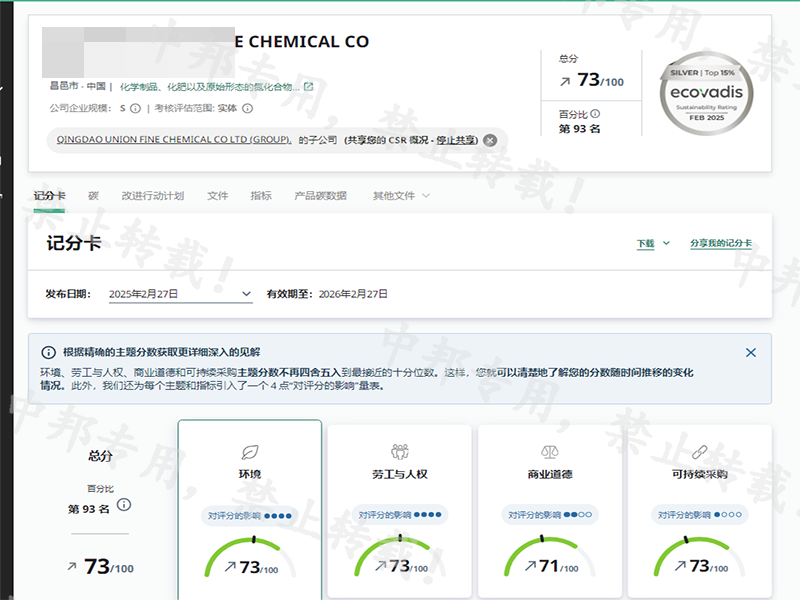Click info icon beside 第 93 名 in overall summary

click(124, 505)
